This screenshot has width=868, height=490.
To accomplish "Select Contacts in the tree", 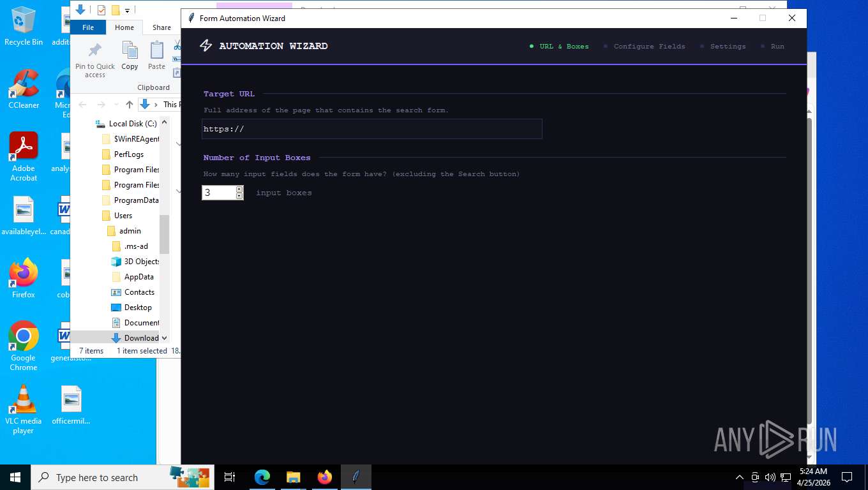I will pyautogui.click(x=133, y=292).
